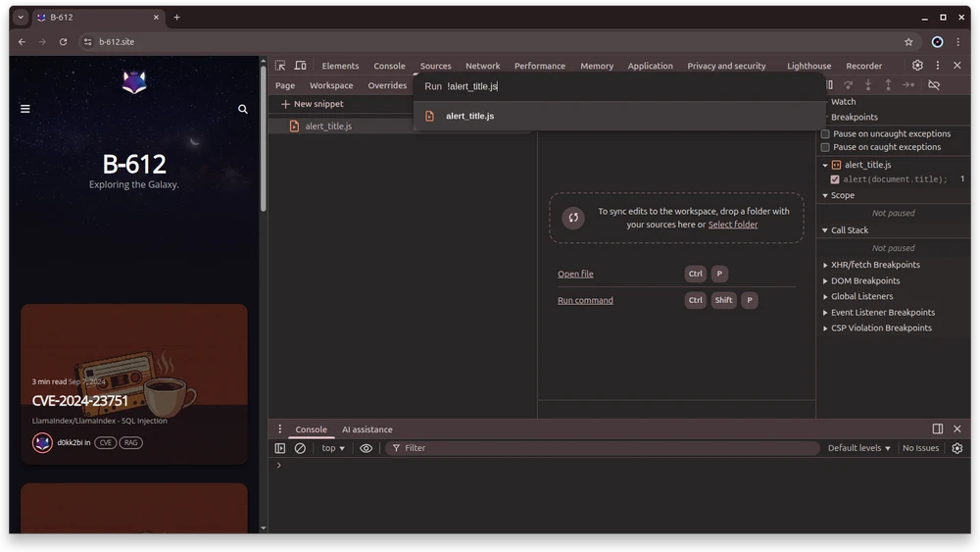Clear the console with the clear icon
The width and height of the screenshot is (980, 552).
tap(300, 448)
